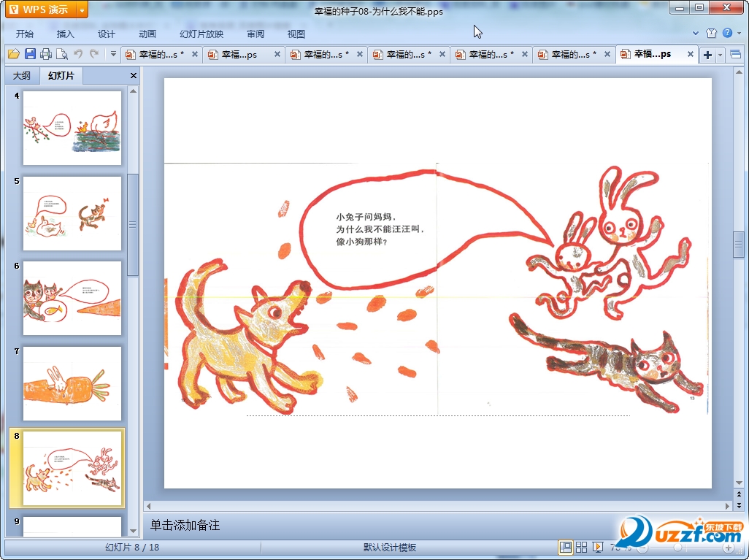Click the zoom slider handle
This screenshot has width=749, height=560.
coord(677,548)
